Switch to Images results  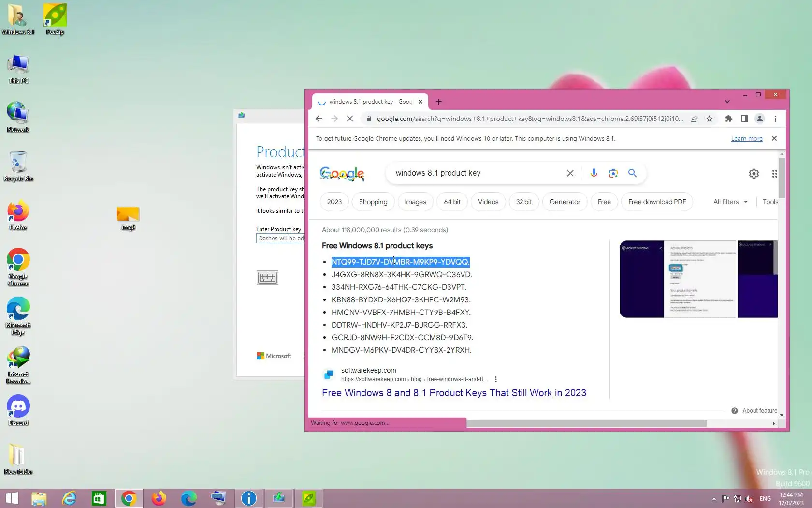[x=416, y=202]
